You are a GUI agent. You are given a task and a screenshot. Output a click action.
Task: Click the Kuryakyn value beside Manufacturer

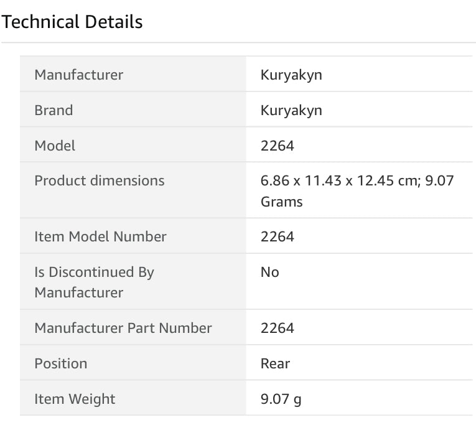click(x=291, y=75)
